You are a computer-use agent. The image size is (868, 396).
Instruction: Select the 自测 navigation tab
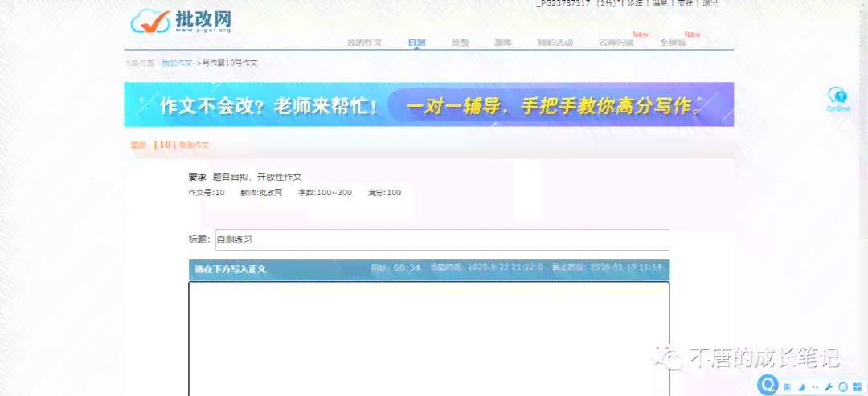pyautogui.click(x=417, y=42)
